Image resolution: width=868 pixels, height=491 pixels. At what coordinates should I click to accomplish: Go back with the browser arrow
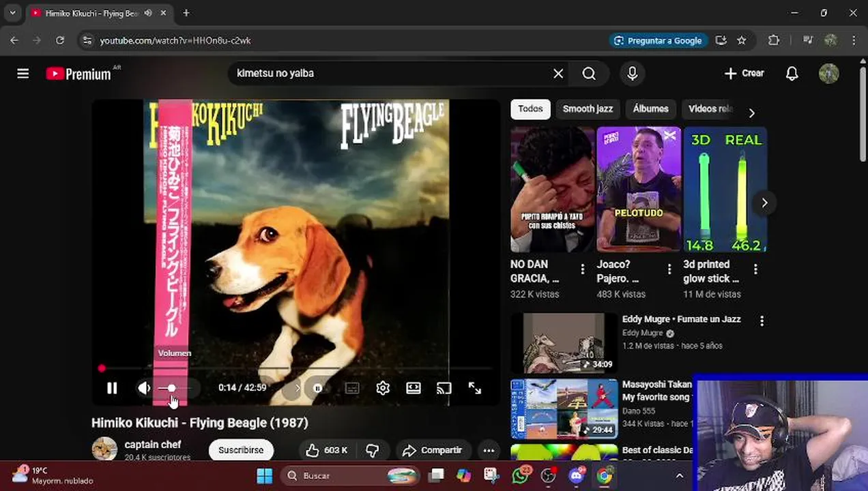point(14,41)
